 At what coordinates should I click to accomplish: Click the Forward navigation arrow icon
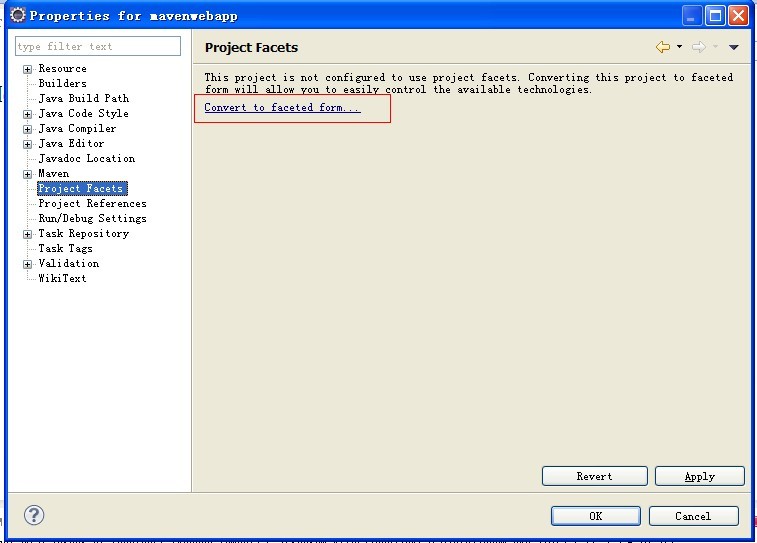[699, 47]
